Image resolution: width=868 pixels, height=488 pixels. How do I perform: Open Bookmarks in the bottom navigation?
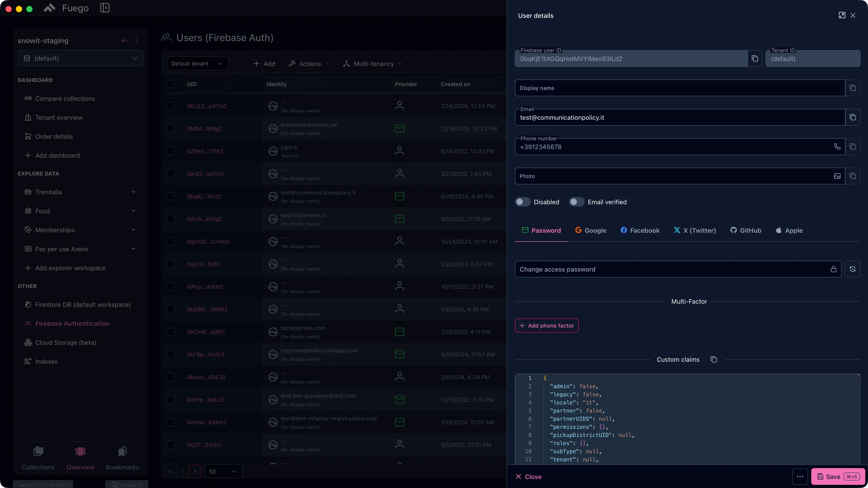tap(122, 458)
